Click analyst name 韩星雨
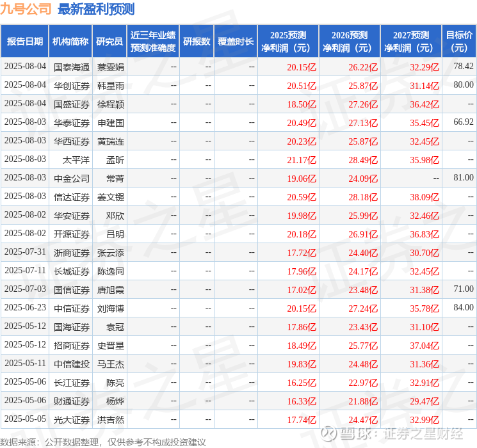477x448 pixels. click(110, 86)
